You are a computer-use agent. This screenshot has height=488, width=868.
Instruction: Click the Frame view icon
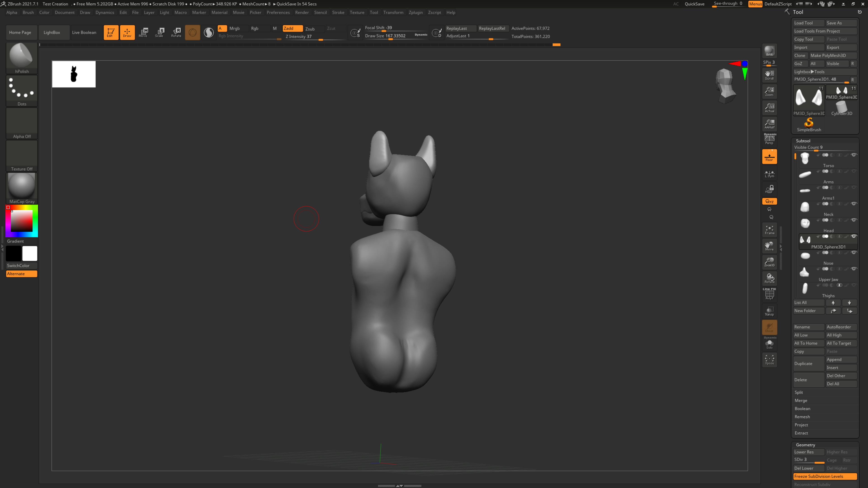click(x=769, y=230)
